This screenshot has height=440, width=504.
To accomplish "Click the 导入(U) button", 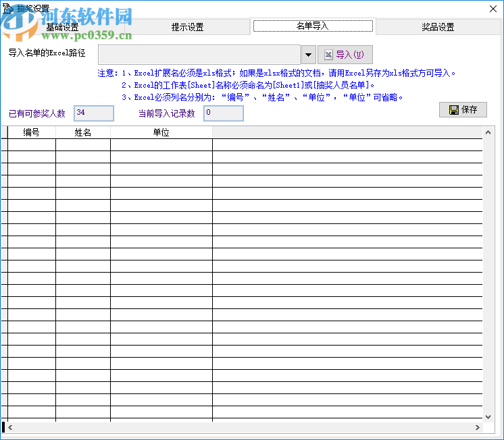I will click(345, 55).
